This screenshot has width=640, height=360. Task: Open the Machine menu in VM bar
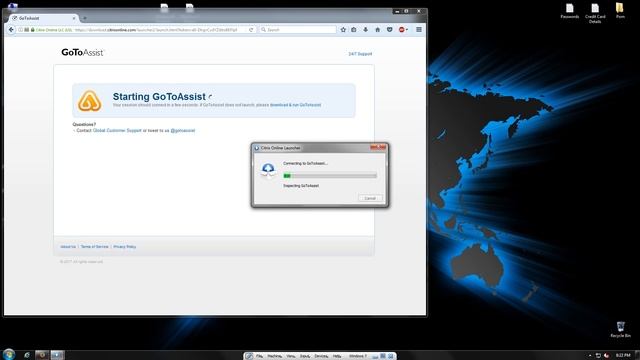coord(275,356)
